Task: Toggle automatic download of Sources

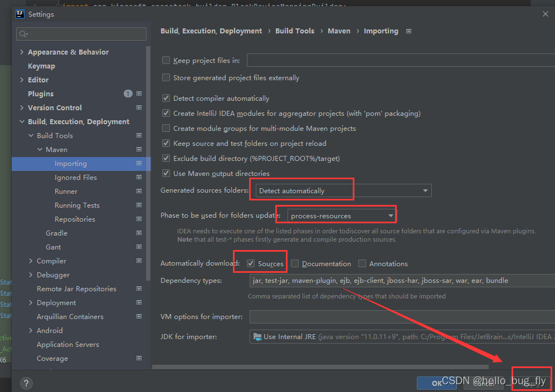Action: point(251,263)
